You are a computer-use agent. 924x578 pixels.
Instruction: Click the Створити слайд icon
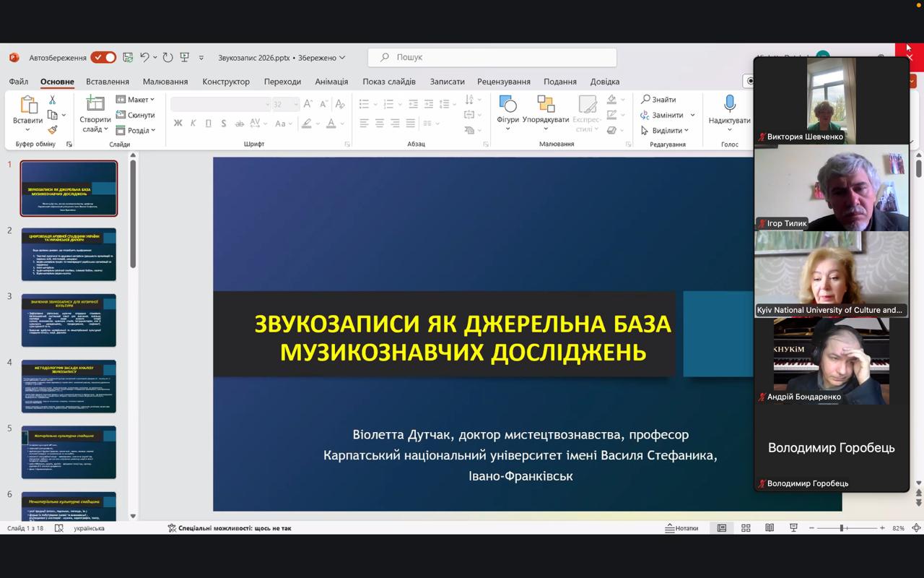click(x=95, y=104)
